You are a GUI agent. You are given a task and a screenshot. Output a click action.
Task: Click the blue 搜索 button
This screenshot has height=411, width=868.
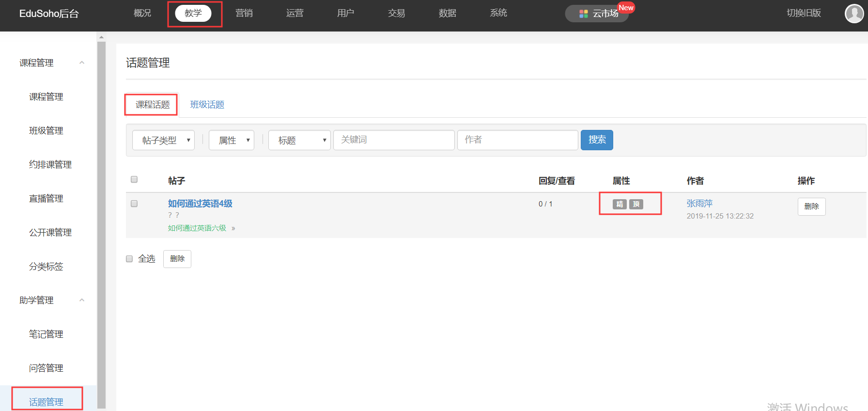point(597,140)
